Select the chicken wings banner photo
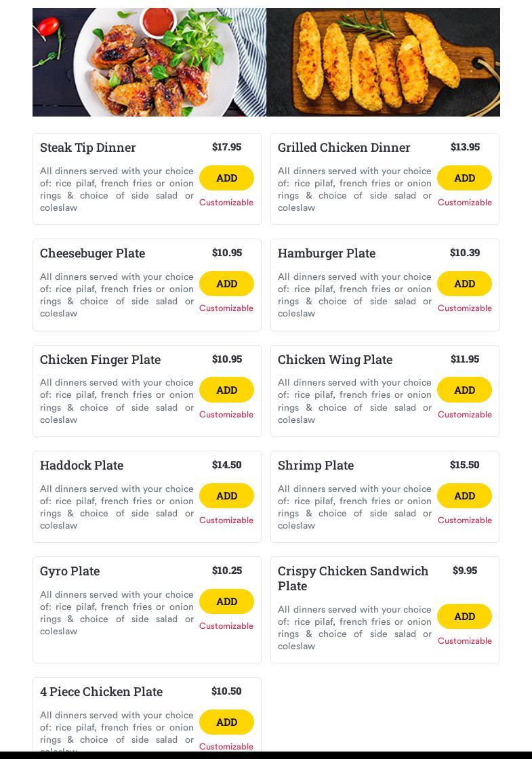532x759 pixels. 149,62
